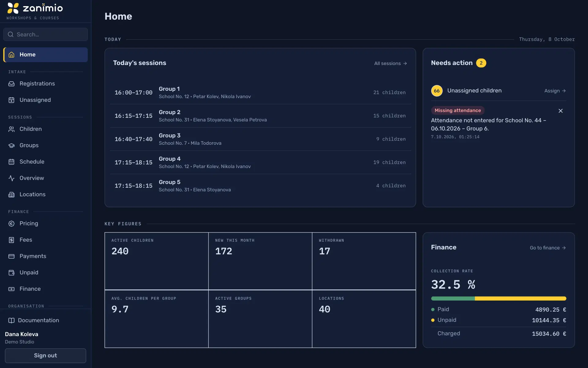Click the collection rate progress bar
588x368 pixels.
click(499, 298)
